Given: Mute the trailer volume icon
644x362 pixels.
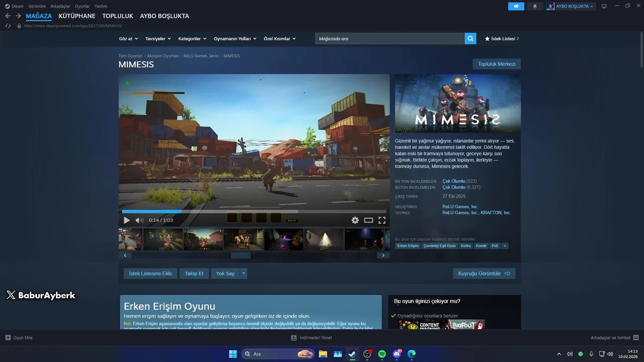Looking at the screenshot, I should pyautogui.click(x=139, y=220).
